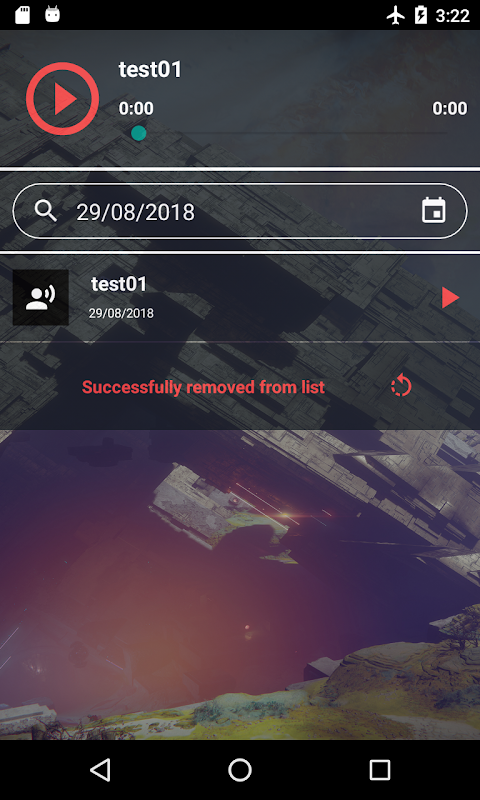Move the teal playback seek handle

pos(139,133)
